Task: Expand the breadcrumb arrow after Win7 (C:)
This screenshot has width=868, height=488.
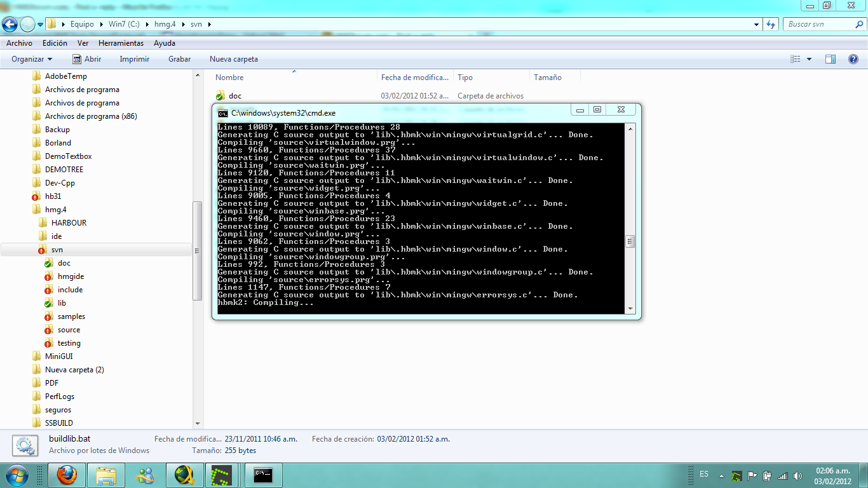Action: click(x=147, y=24)
